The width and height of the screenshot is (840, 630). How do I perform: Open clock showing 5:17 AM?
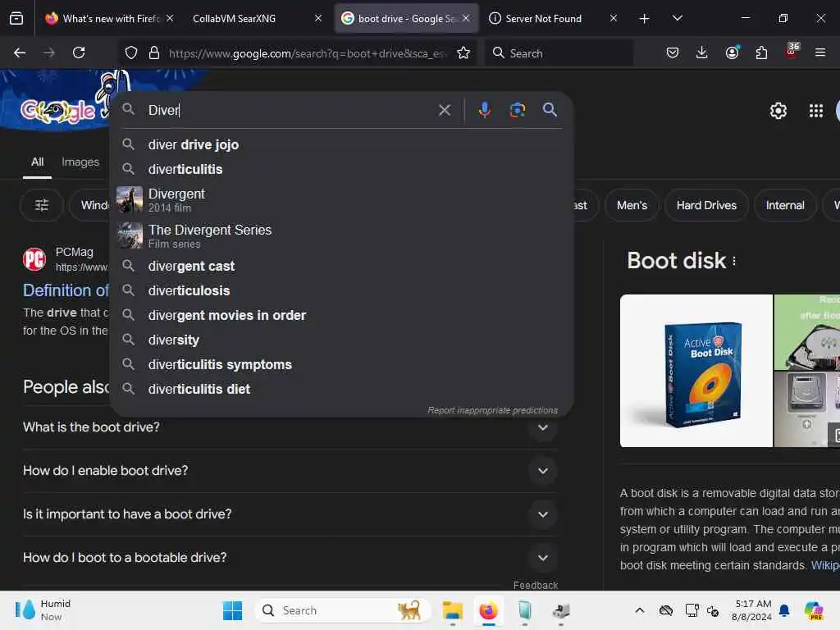pos(752,610)
